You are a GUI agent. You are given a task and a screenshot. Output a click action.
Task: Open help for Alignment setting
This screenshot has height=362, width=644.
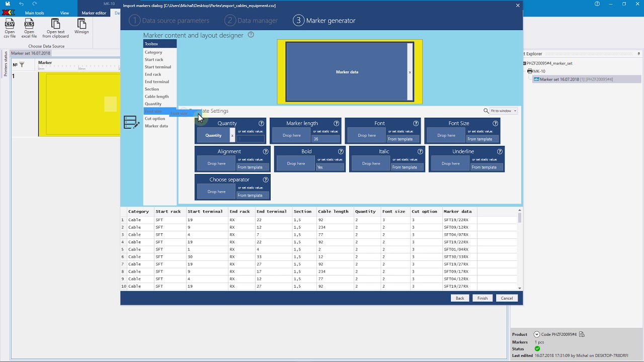click(x=266, y=151)
